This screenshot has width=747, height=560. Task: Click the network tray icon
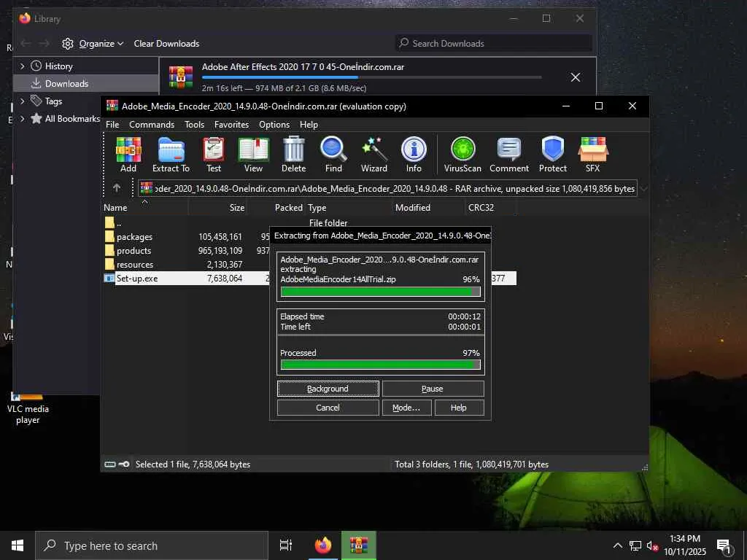click(x=635, y=545)
